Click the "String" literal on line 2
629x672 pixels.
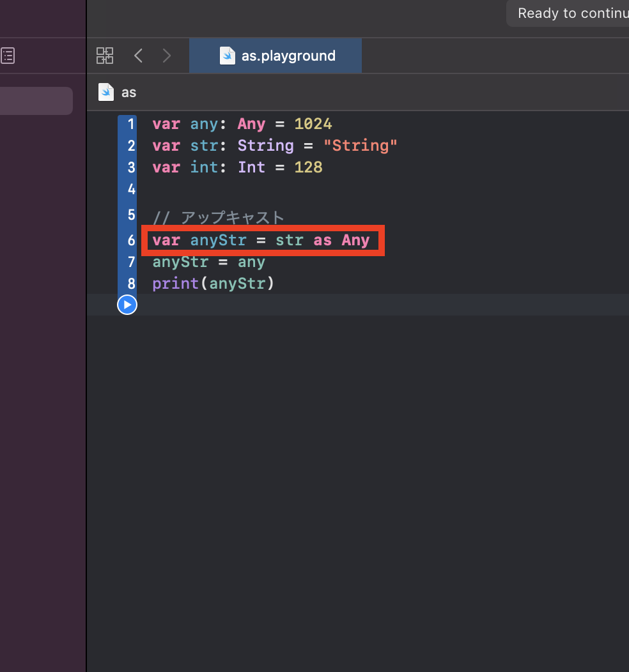click(360, 146)
